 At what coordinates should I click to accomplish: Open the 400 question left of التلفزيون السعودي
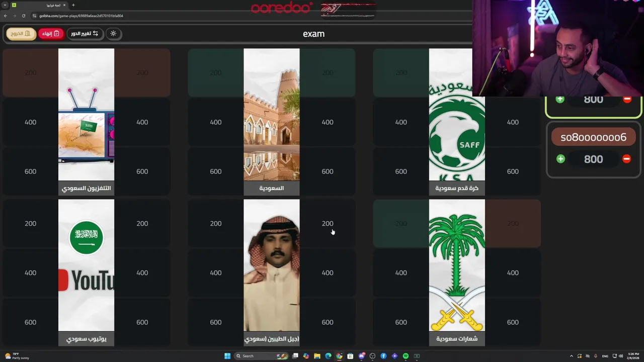click(30, 122)
